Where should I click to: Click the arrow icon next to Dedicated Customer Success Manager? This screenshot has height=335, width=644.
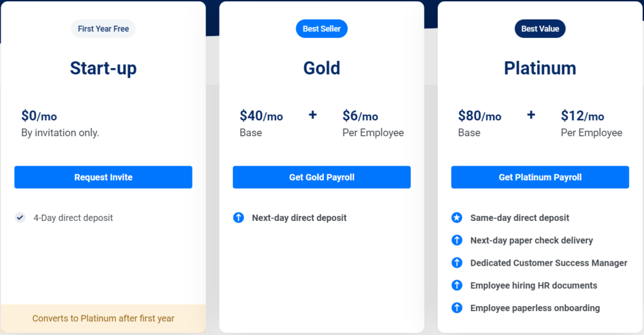coord(457,263)
